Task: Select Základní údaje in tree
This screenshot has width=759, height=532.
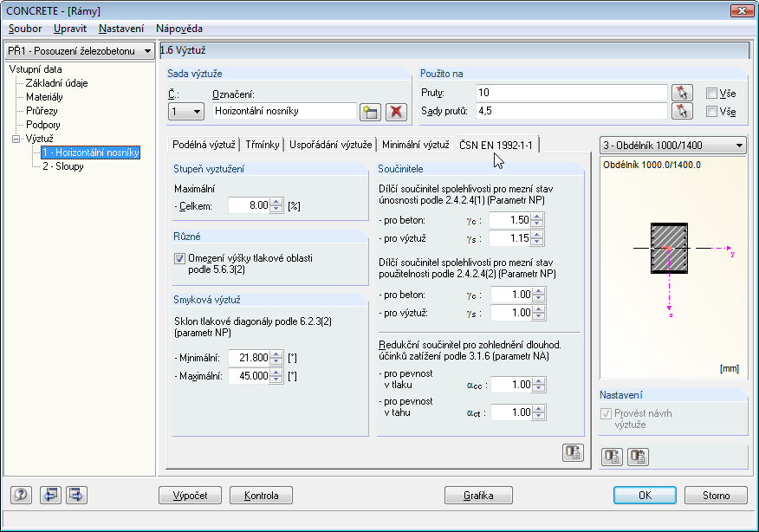Action: click(x=56, y=83)
